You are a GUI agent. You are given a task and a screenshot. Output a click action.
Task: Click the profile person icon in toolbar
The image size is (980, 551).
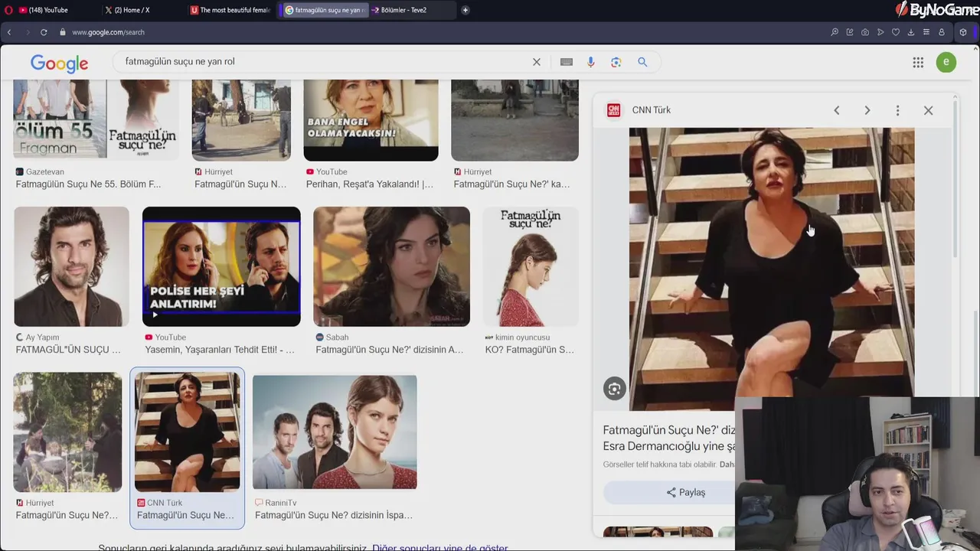coord(942,32)
